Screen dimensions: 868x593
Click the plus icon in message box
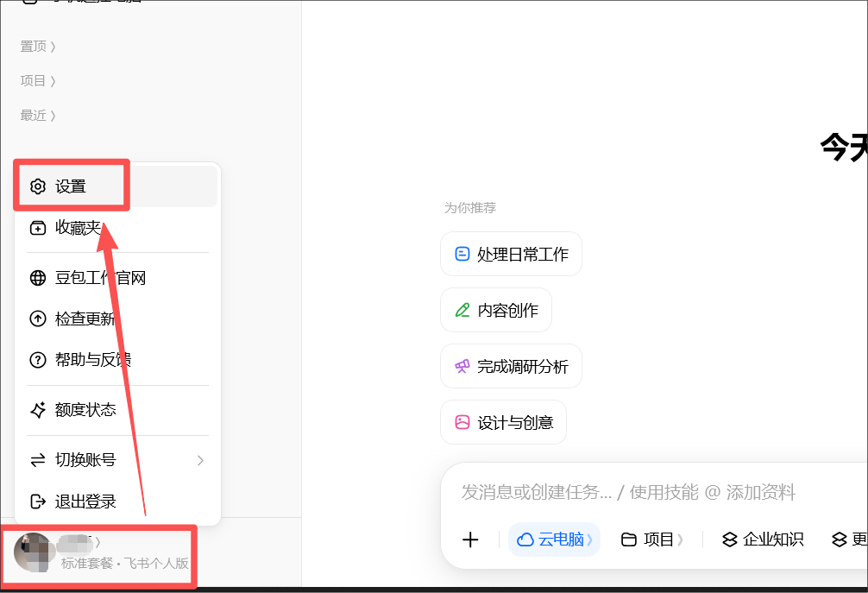pos(470,539)
